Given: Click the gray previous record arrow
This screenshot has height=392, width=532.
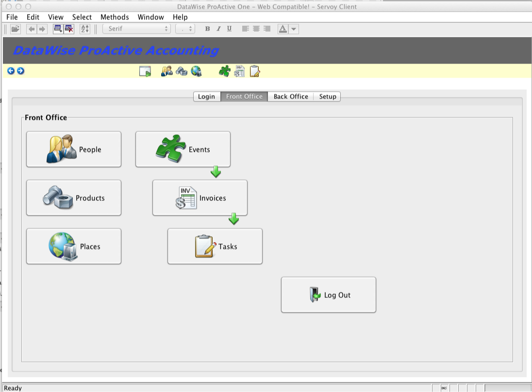Looking at the screenshot, I should [x=32, y=29].
